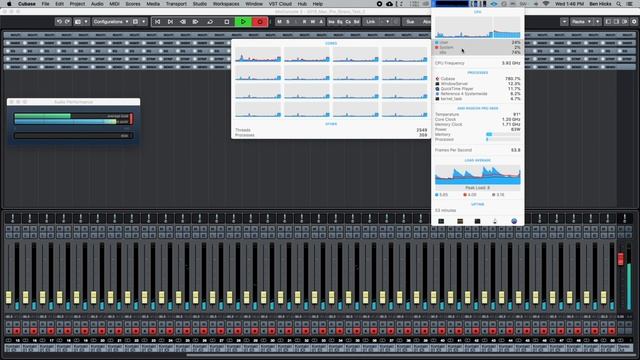Toggle the Sd sends bypass button
Screen dimensions: 640x360
(356, 22)
